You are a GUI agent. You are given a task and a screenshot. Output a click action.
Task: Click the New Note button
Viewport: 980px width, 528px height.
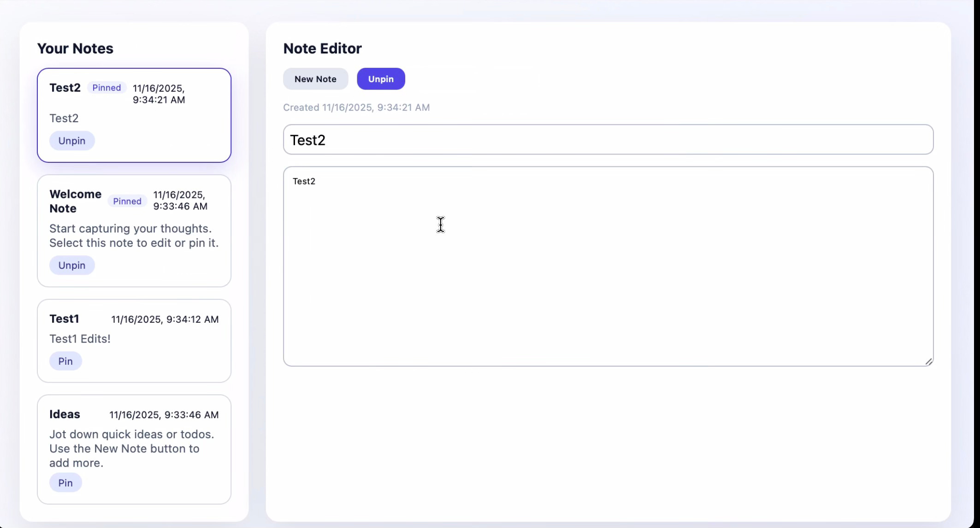coord(315,79)
